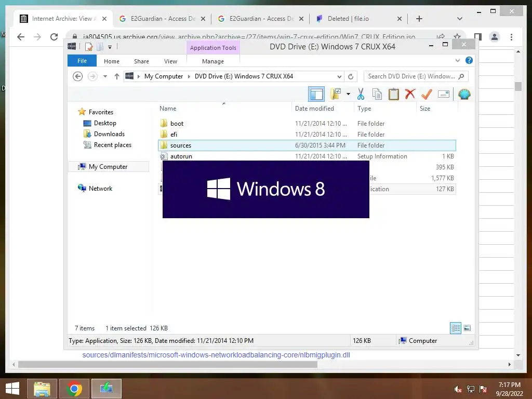Open Chrome's three-dot menu
Image resolution: width=532 pixels, height=399 pixels.
coord(511,37)
